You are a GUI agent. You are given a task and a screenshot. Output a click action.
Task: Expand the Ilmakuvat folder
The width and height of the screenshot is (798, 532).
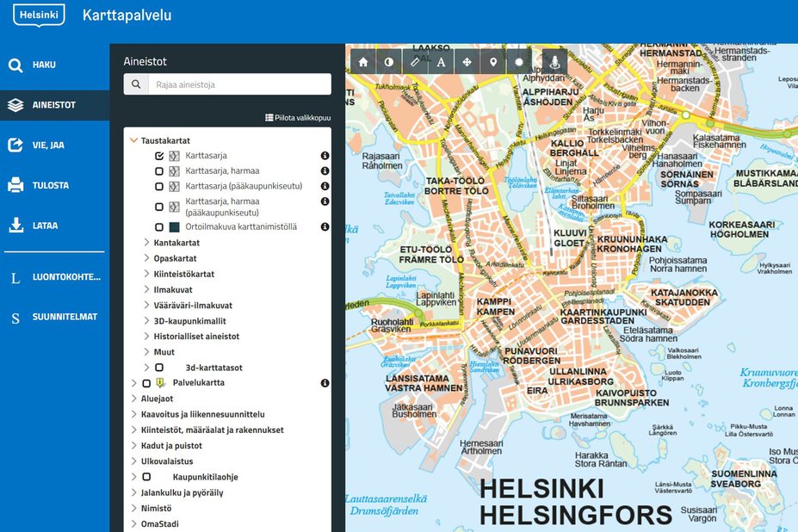146,290
